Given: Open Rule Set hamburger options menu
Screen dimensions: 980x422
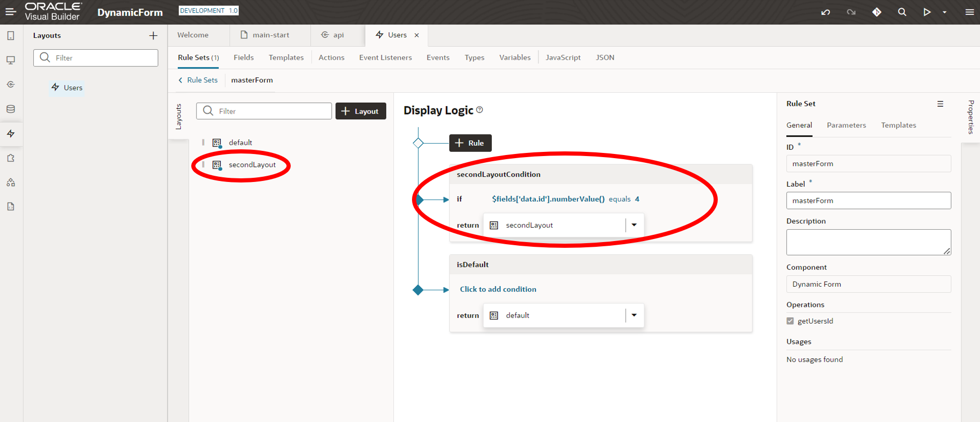Looking at the screenshot, I should point(940,104).
